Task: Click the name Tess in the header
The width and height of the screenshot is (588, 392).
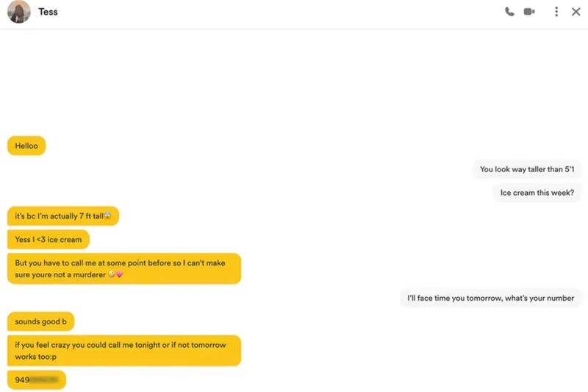Action: tap(48, 12)
